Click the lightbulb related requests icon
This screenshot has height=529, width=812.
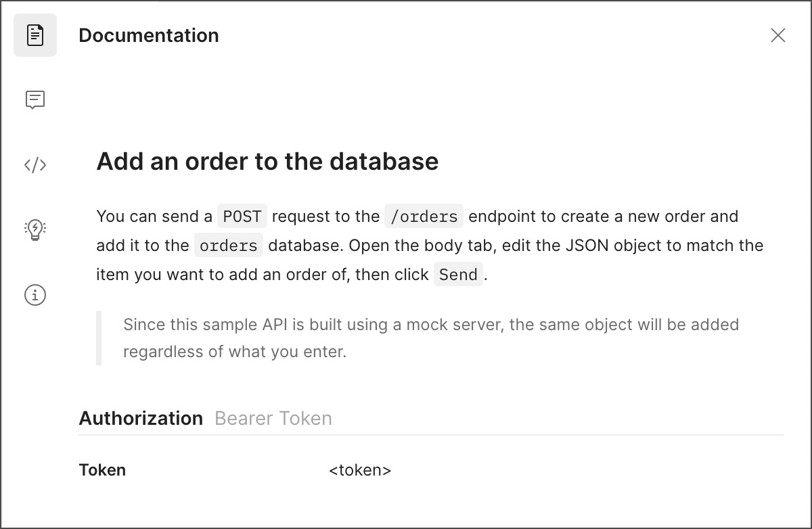(x=35, y=230)
